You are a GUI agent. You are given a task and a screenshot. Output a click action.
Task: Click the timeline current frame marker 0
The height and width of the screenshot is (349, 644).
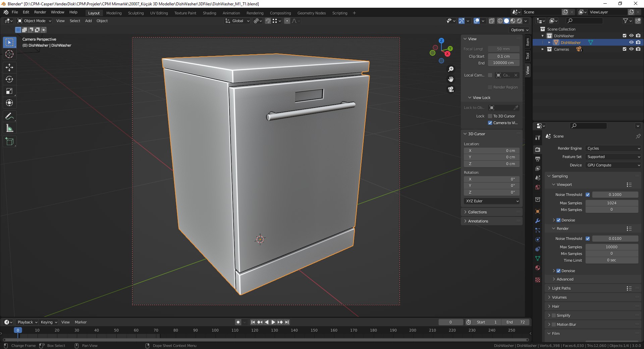coord(18,330)
